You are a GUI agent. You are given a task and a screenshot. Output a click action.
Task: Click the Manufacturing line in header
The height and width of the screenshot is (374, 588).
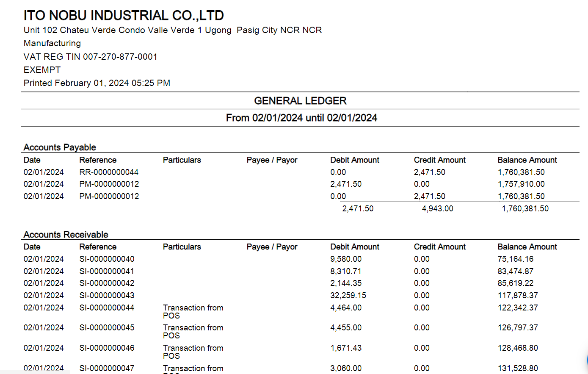tap(52, 43)
